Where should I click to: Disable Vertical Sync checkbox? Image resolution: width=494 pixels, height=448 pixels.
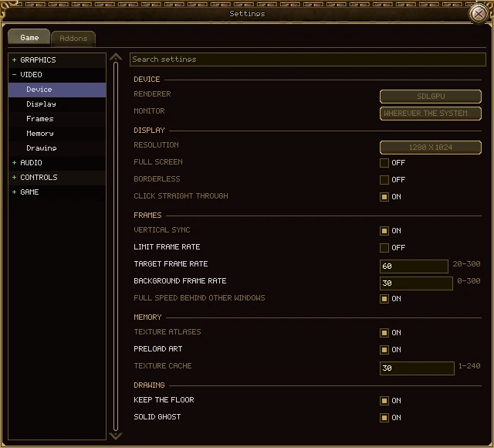[384, 231]
